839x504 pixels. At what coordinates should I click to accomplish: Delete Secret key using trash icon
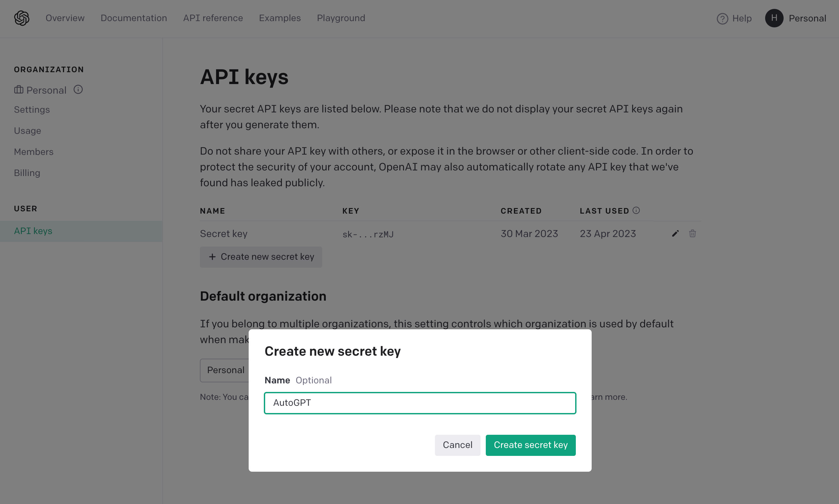tap(692, 234)
